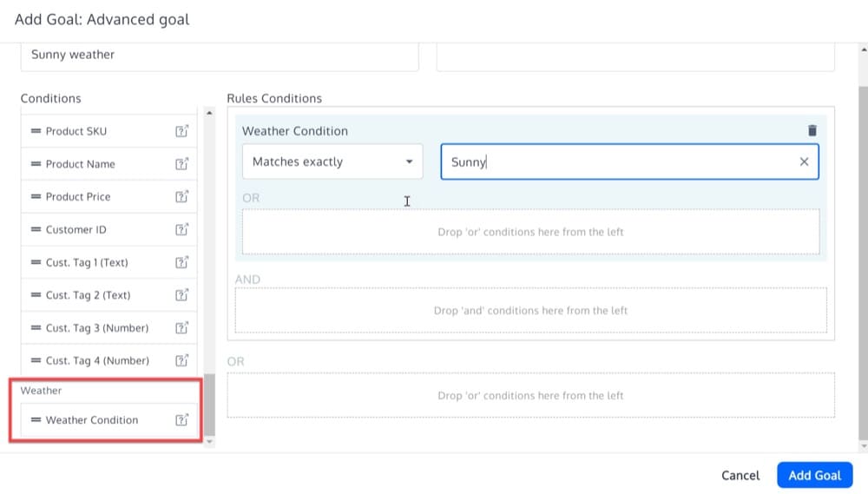Viewport: 868px width, 494px height.
Task: Open help icon beside Customer ID
Action: tap(181, 230)
